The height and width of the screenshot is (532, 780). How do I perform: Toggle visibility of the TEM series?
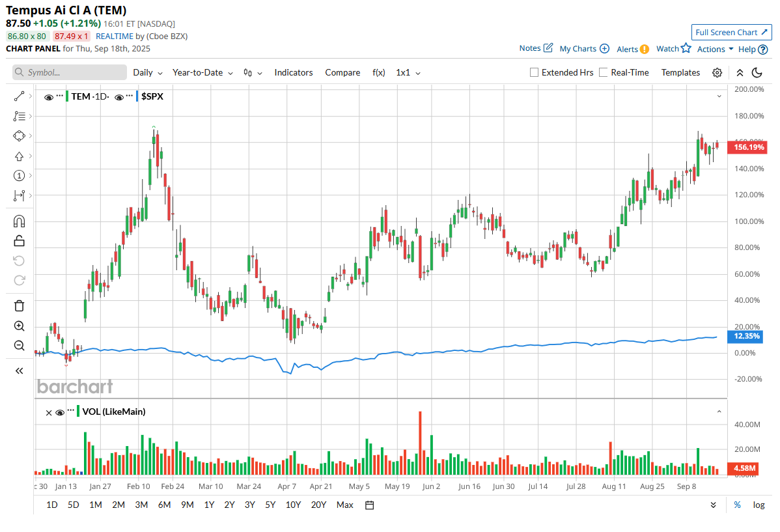coord(49,97)
